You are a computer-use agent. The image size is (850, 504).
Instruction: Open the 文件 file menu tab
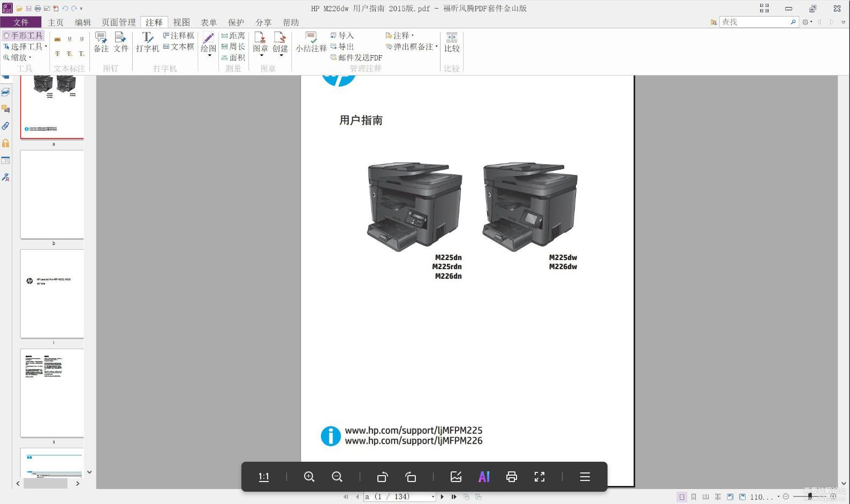pyautogui.click(x=21, y=22)
